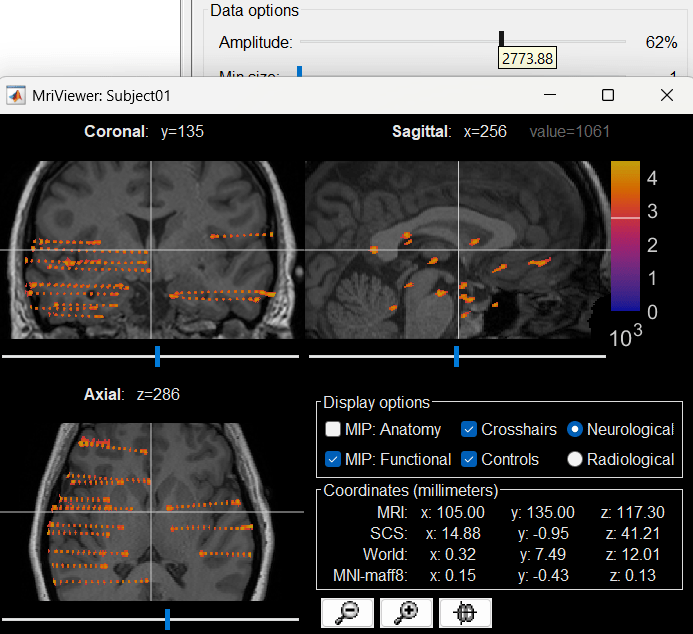Click the Coronal MRI slice view
Viewport: 693px width, 634px height.
151,250
